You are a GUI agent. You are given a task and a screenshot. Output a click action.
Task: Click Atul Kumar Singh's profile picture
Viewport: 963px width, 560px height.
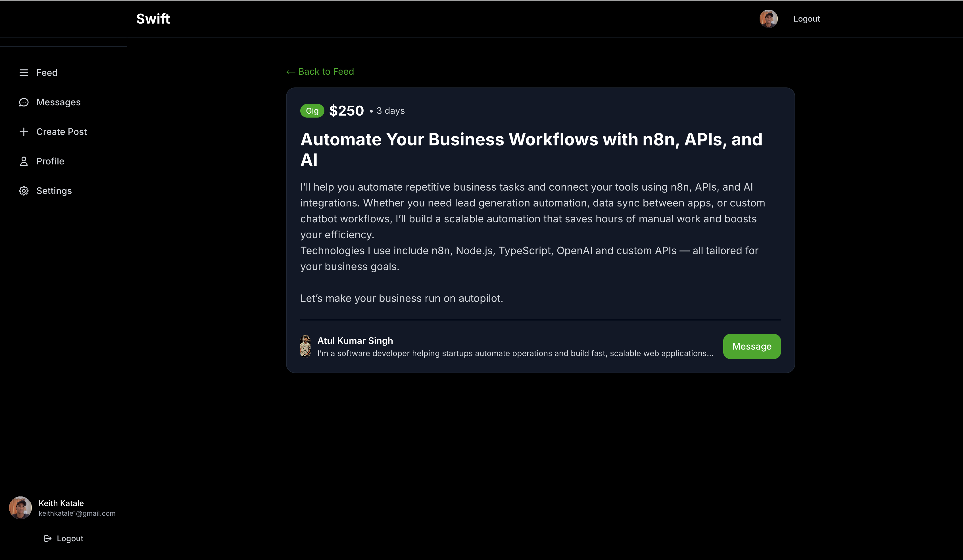pos(305,346)
